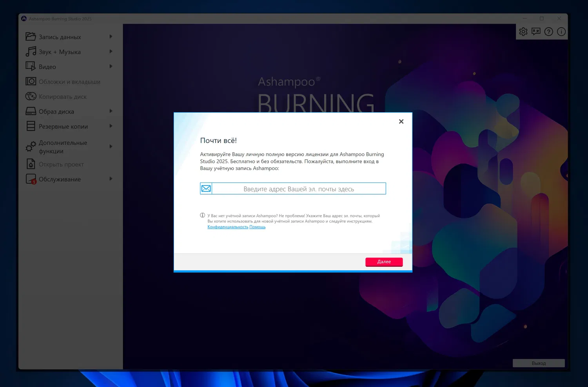The image size is (588, 387).
Task: Close the Ashampoo Burning Studio window
Action: (559, 18)
